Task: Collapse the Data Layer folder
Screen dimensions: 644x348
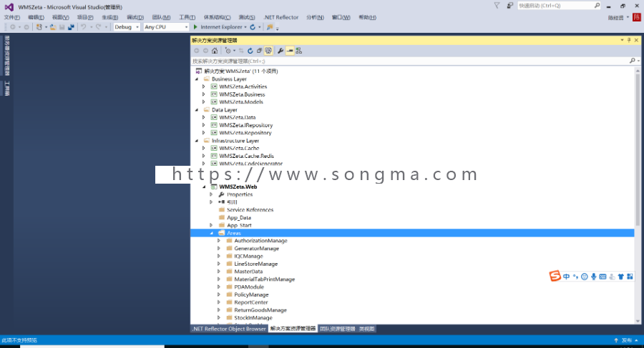Action: pos(197,110)
